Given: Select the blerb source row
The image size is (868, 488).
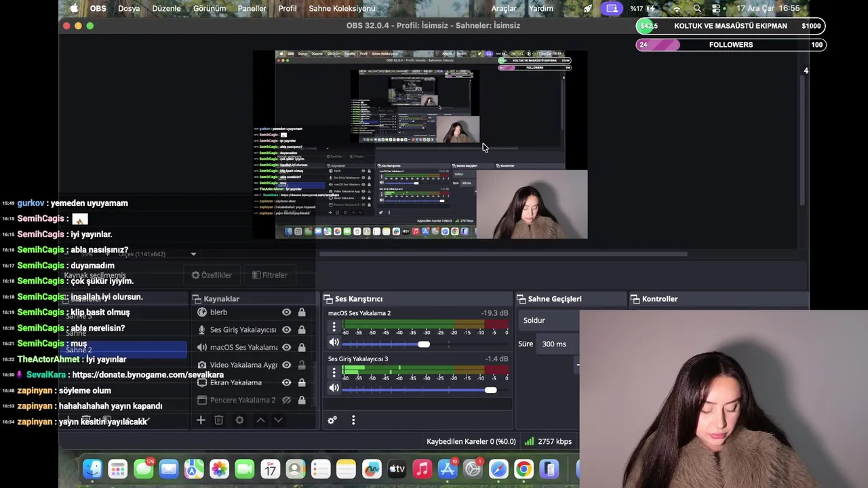Looking at the screenshot, I should tap(251, 312).
